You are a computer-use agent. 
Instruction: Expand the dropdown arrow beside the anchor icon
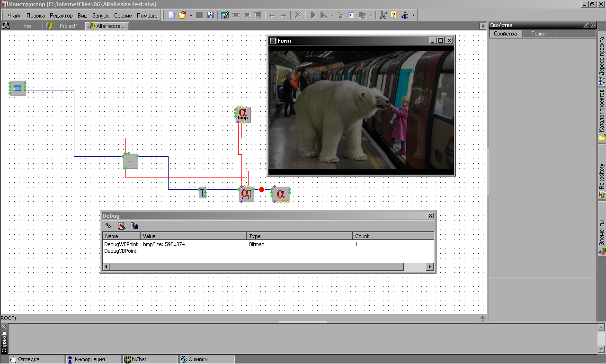pyautogui.click(x=413, y=15)
